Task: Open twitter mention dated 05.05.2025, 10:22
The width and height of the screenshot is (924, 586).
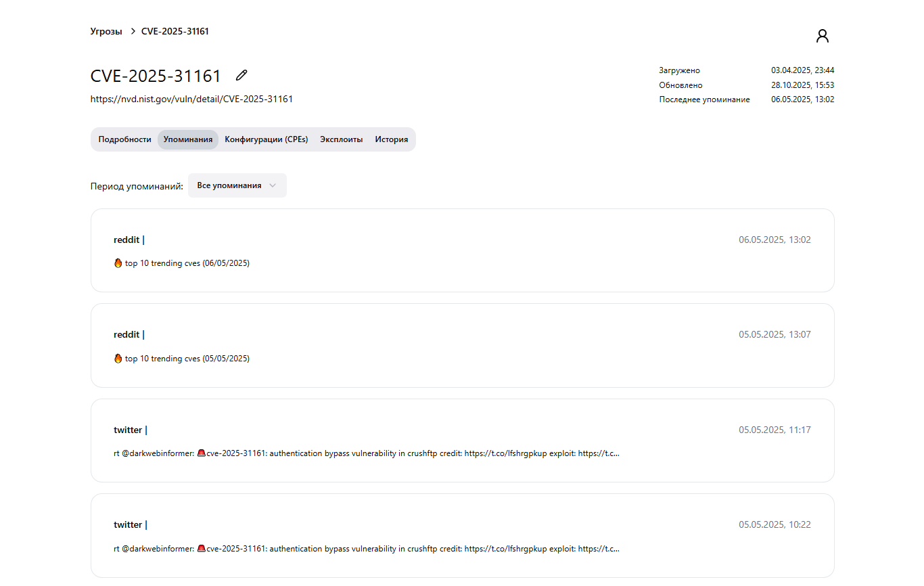Action: pos(463,535)
